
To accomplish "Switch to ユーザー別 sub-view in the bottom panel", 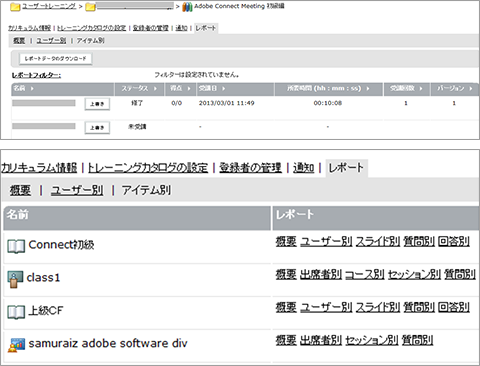I will tap(77, 190).
